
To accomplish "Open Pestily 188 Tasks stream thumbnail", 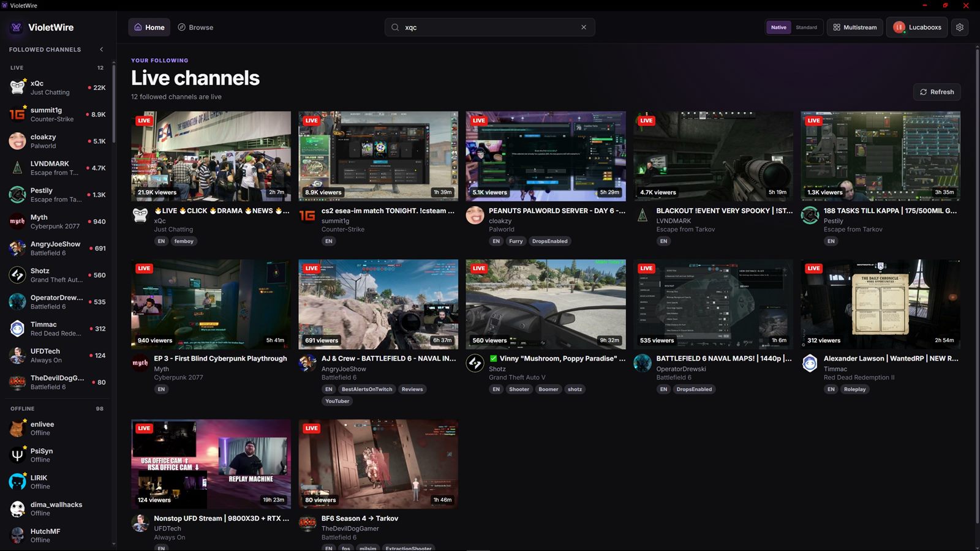I will [880, 156].
